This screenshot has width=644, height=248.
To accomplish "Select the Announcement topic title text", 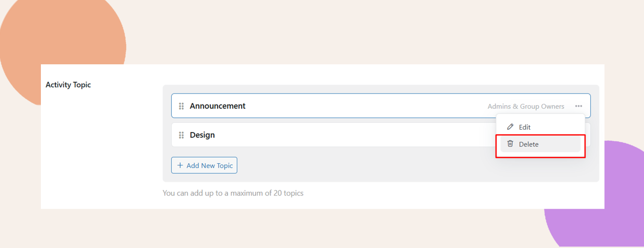I will coord(218,106).
